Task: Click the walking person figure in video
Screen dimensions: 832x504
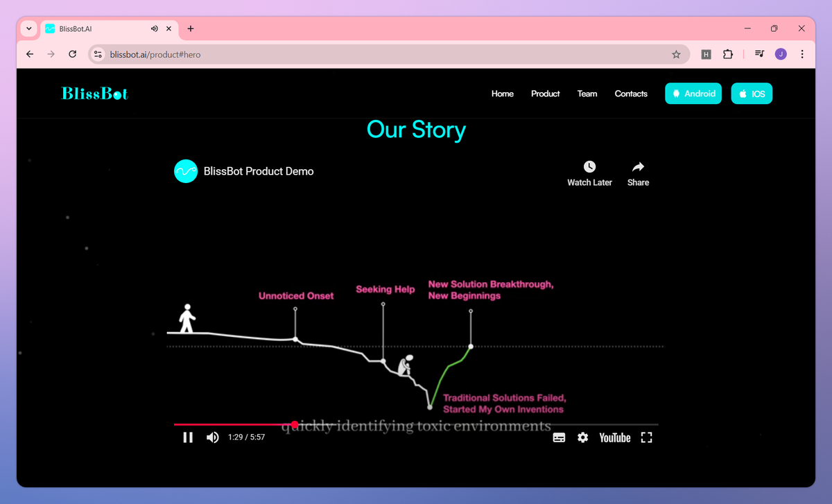Action: [x=187, y=318]
